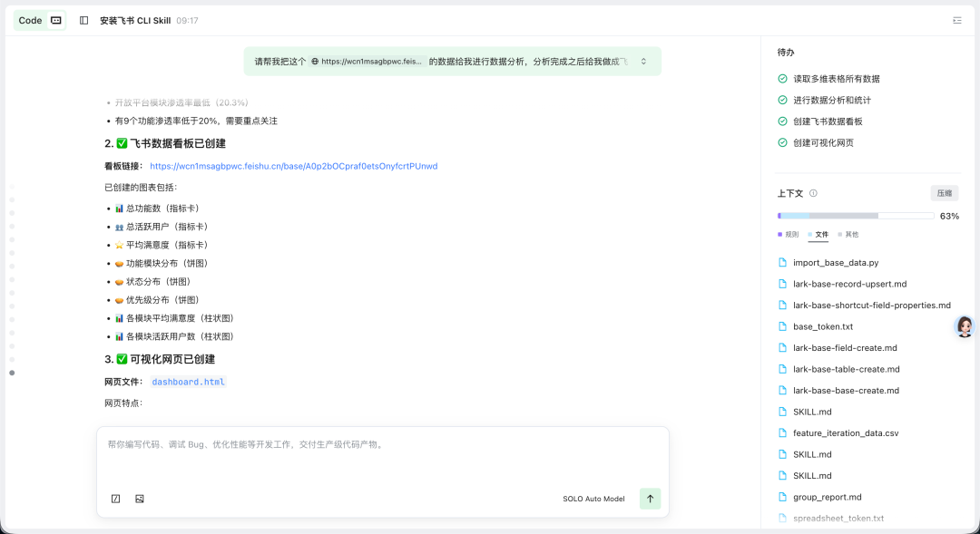This screenshot has height=534, width=980.
Task: Click the image attachment icon in the input box
Action: coord(138,498)
